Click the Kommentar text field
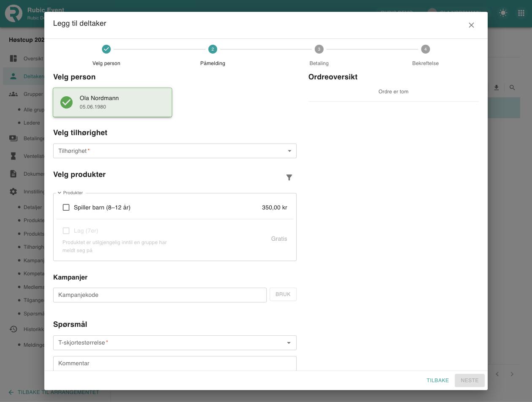532x402 pixels. click(x=175, y=364)
